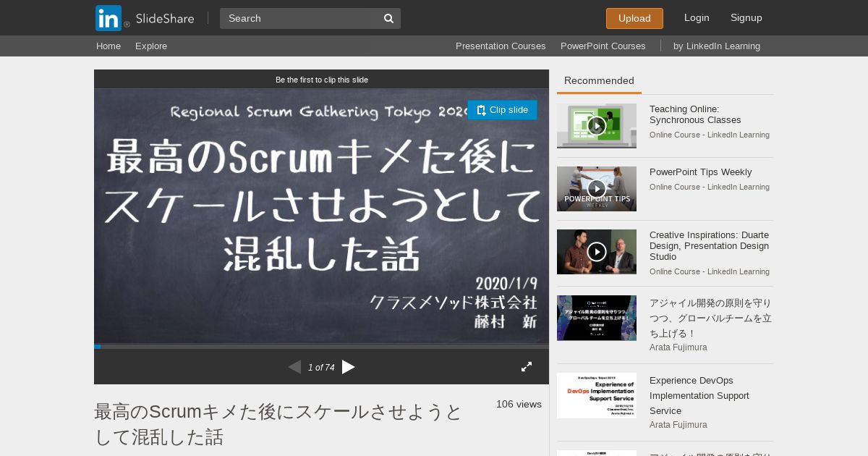
Task: Select the Recommended tab
Action: coord(599,81)
